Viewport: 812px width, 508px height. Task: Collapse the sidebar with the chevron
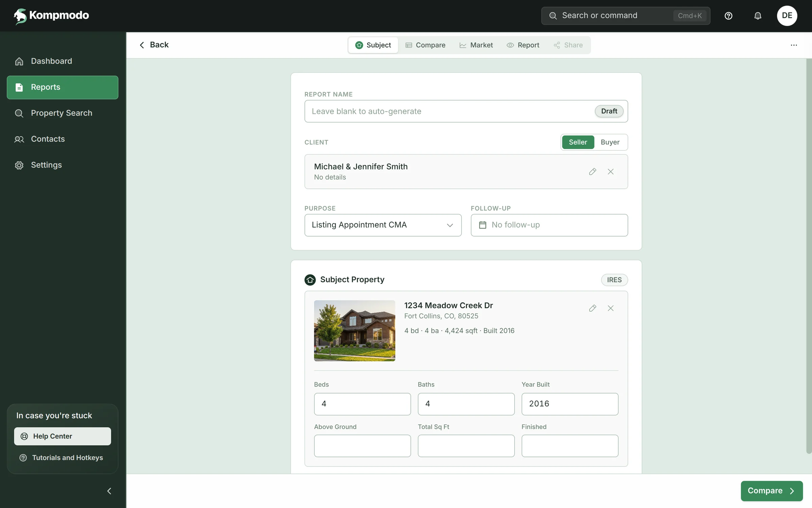[x=109, y=491]
